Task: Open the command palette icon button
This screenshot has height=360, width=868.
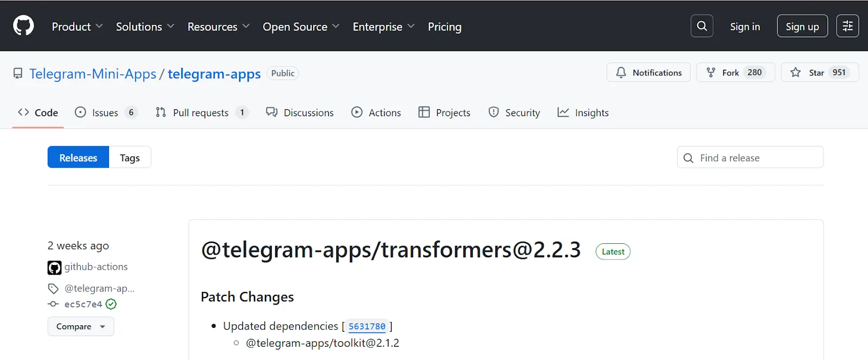Action: (847, 26)
